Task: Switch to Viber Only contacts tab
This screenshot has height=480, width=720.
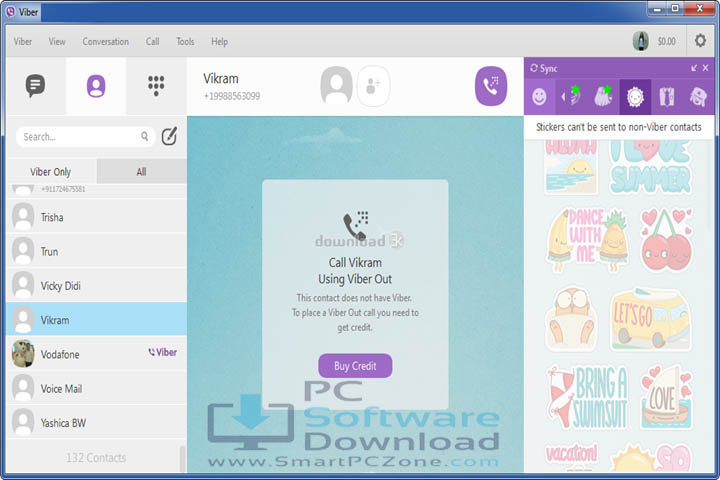Action: (51, 172)
